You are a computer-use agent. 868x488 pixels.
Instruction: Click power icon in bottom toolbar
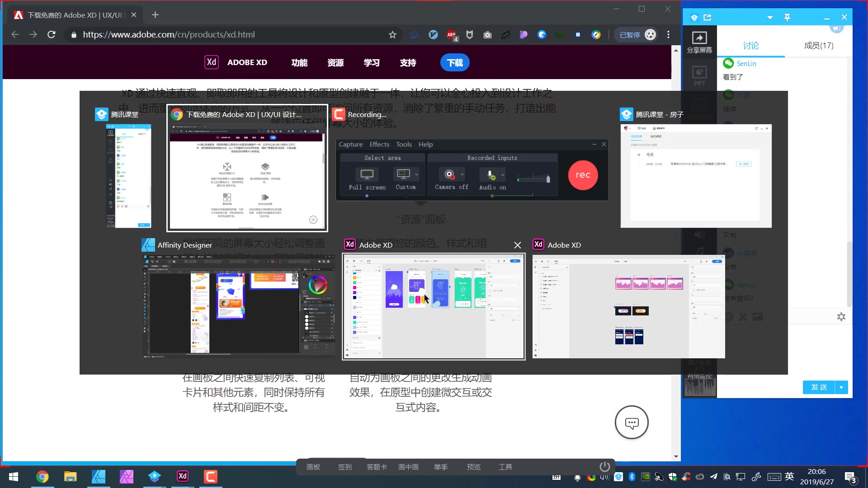click(604, 467)
